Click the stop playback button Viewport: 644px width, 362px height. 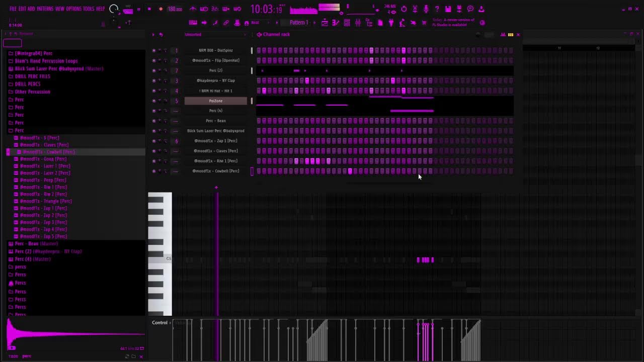pos(149,9)
